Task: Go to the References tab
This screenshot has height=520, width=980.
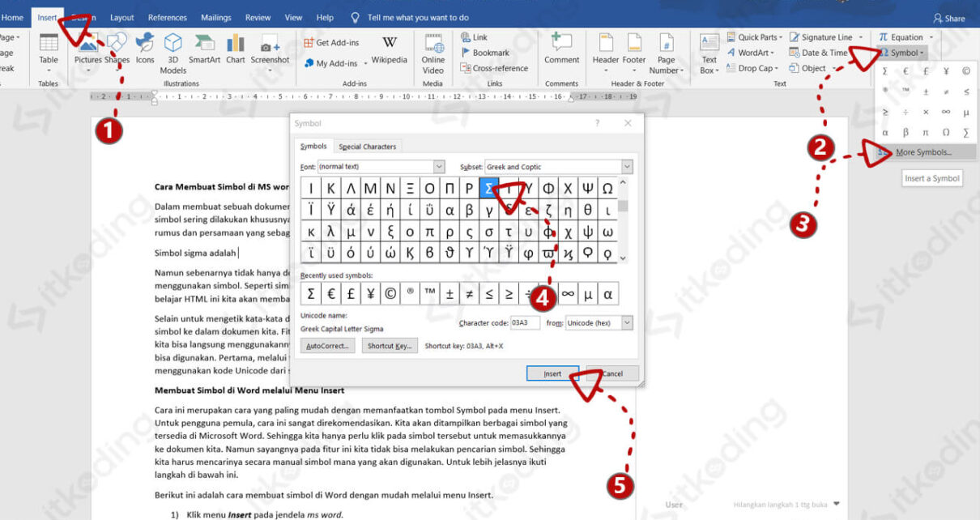Action: [168, 17]
